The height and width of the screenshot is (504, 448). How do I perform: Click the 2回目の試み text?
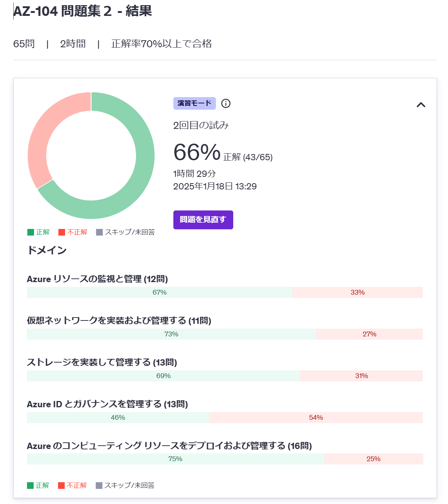(201, 126)
